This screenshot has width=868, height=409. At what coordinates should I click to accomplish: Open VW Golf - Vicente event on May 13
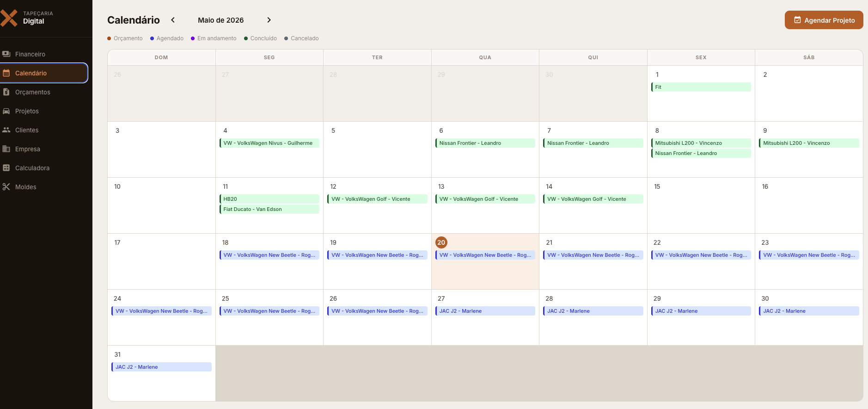click(485, 199)
